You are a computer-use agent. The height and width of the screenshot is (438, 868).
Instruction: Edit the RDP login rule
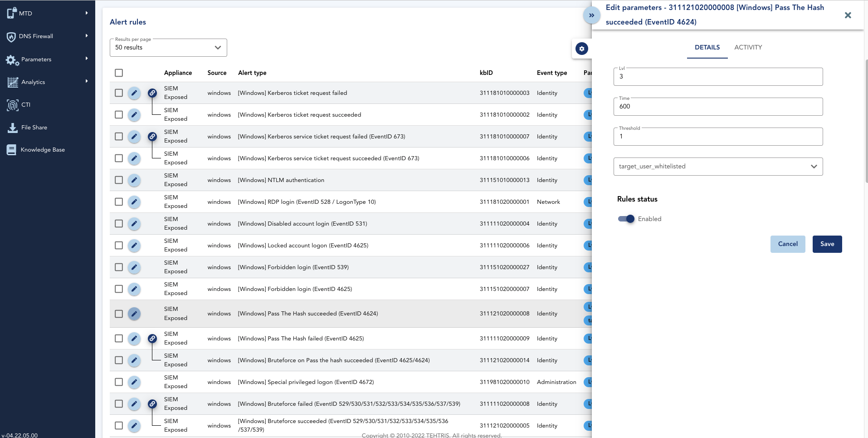tap(134, 202)
